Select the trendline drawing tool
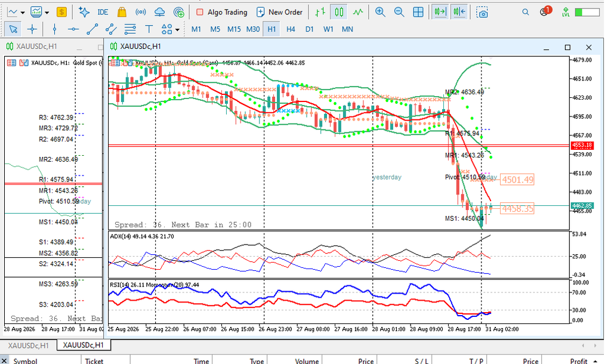Viewport: 611px width, 364px height. click(92, 29)
